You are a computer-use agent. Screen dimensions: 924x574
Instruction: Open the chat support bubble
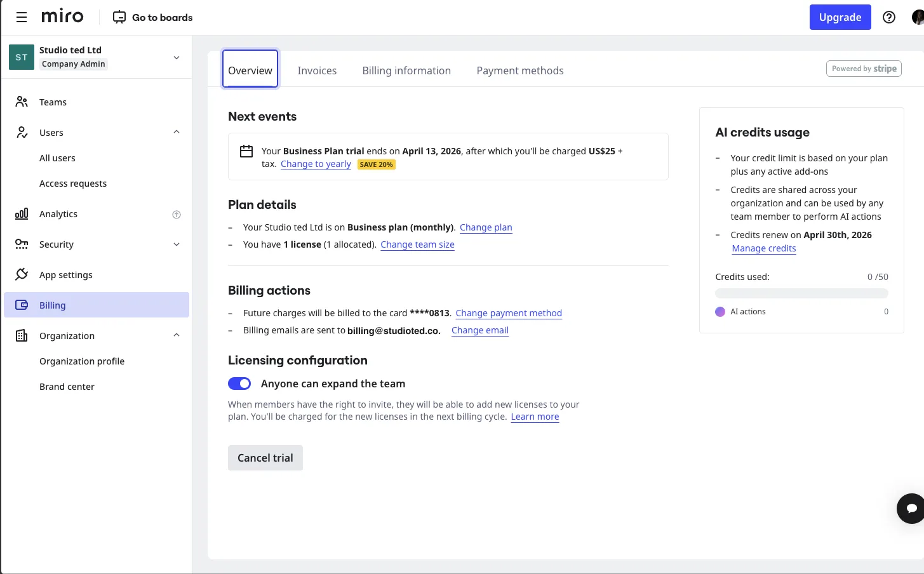tap(911, 508)
